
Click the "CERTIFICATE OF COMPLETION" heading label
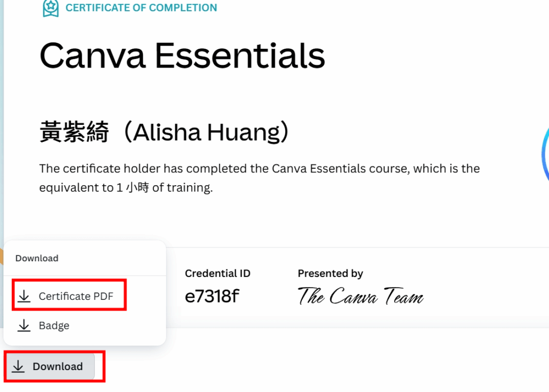(x=141, y=8)
